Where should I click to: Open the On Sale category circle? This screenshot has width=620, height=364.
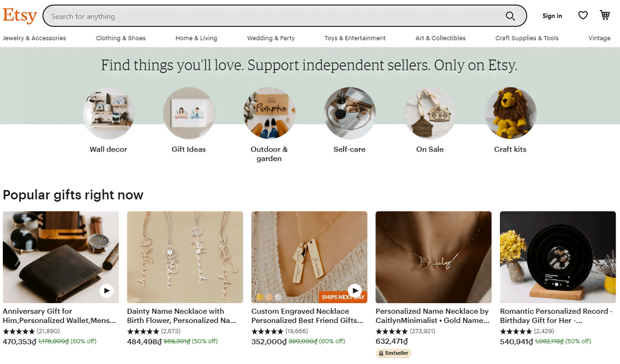(429, 113)
